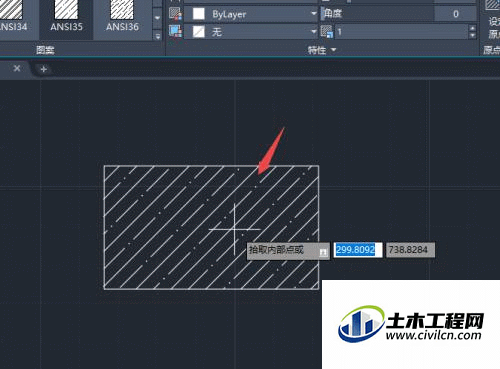The height and width of the screenshot is (369, 500).
Task: Open a new drawing tab with plus
Action: click(x=43, y=69)
